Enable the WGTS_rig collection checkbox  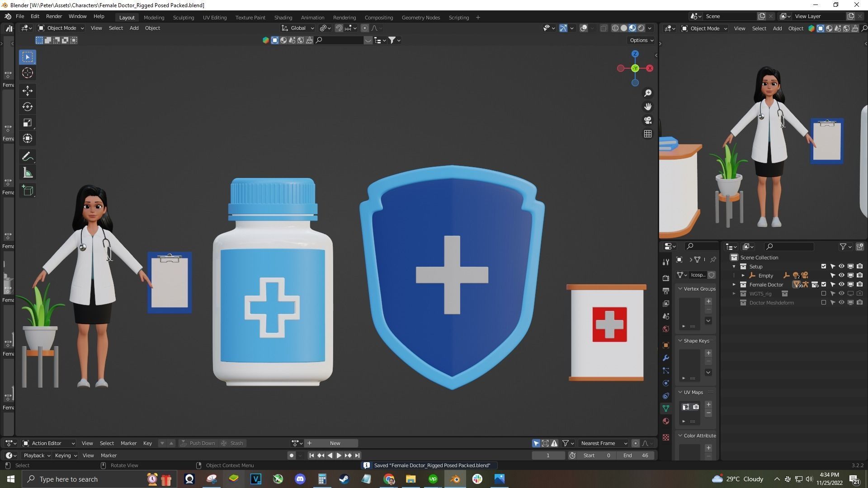[x=824, y=294]
